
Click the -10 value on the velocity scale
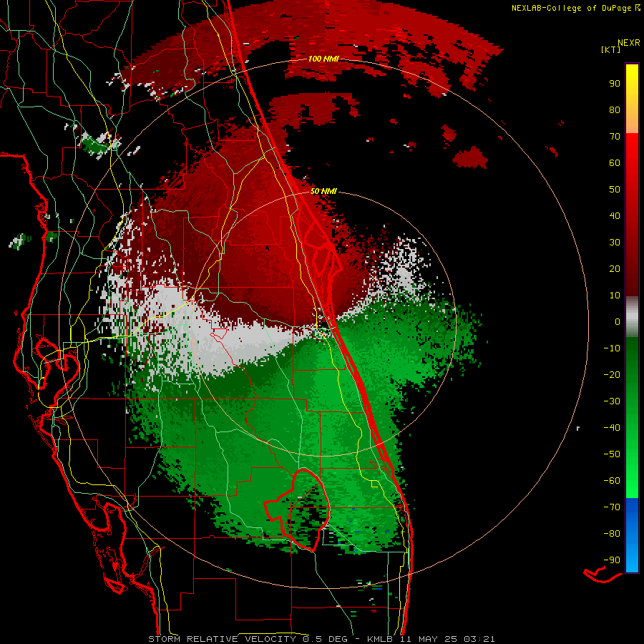pyautogui.click(x=612, y=348)
